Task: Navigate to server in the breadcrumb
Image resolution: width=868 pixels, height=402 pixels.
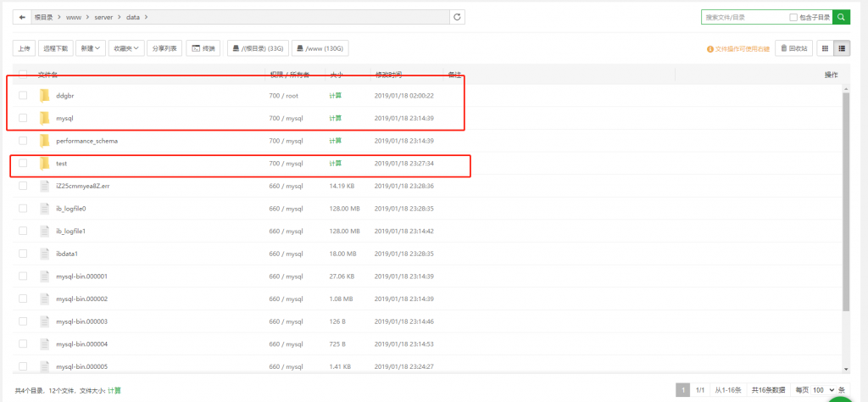Action: tap(103, 17)
